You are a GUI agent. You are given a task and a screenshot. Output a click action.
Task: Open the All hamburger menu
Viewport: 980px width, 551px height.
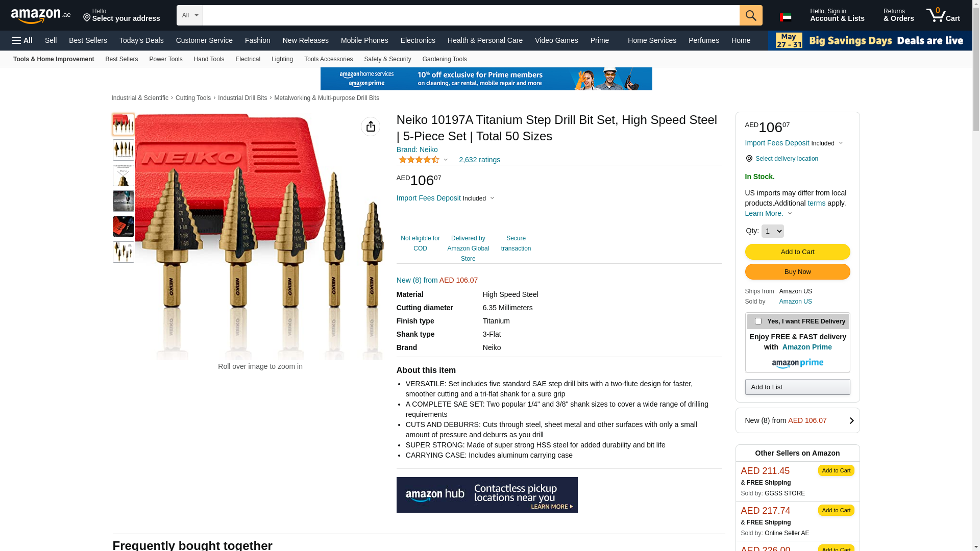(22, 40)
